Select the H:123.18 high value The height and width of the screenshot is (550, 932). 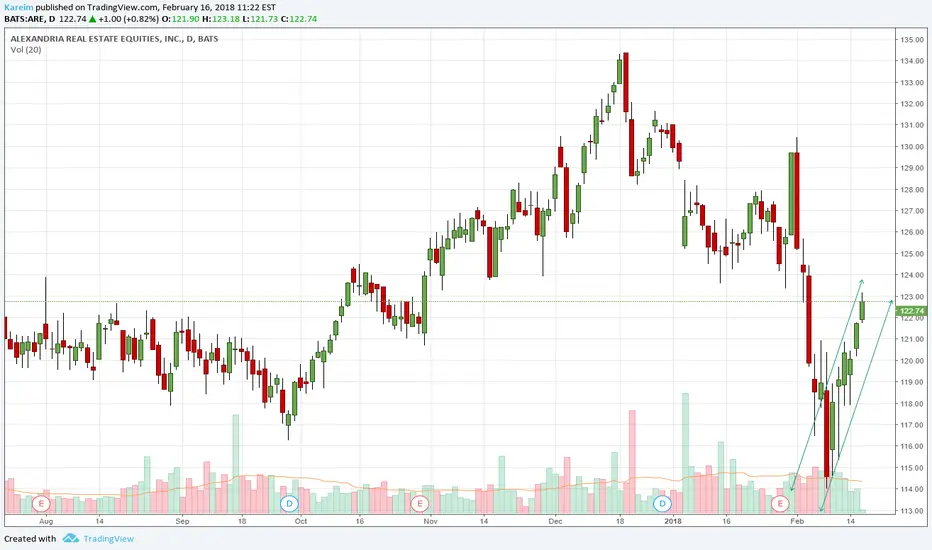(221, 19)
